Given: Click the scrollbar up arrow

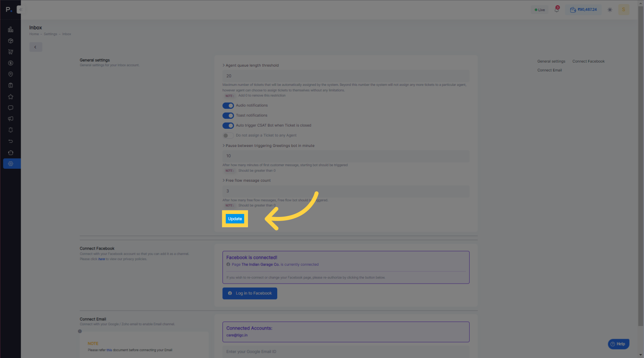Looking at the screenshot, I should [x=641, y=3].
